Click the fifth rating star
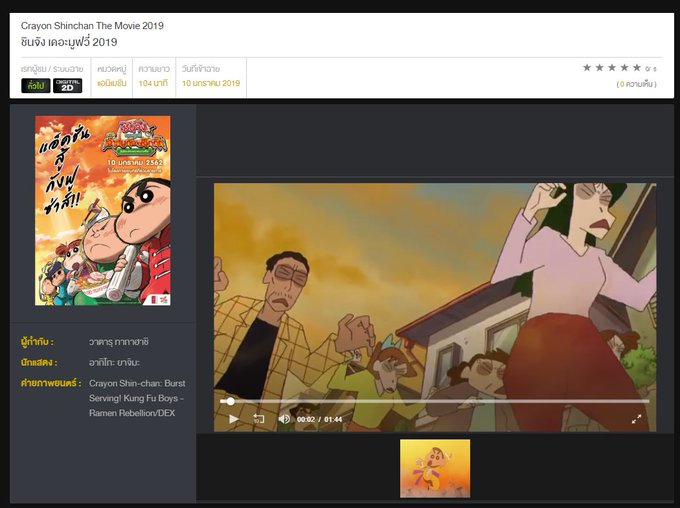This screenshot has width=680, height=508. [x=637, y=67]
